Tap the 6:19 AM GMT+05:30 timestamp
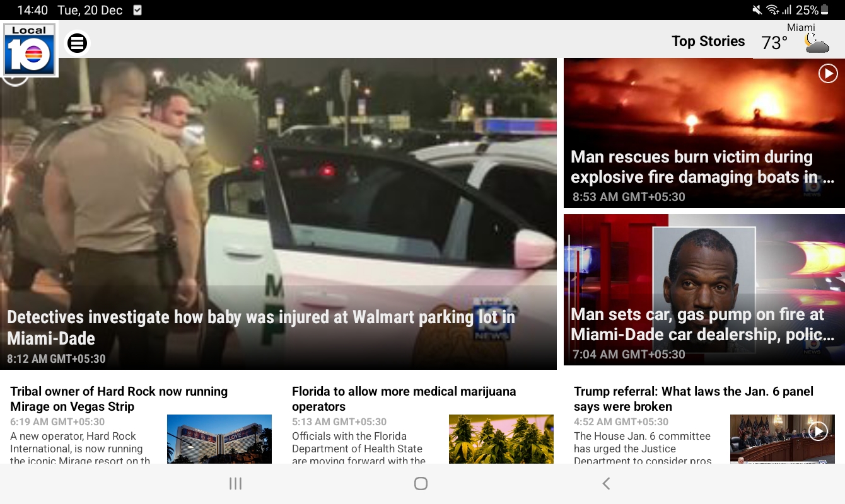The width and height of the screenshot is (845, 504). click(x=57, y=422)
